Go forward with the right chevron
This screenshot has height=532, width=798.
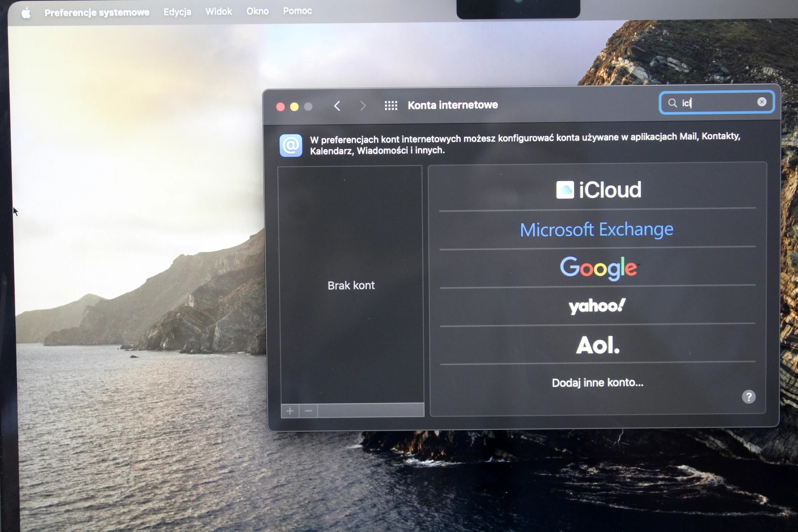point(363,106)
